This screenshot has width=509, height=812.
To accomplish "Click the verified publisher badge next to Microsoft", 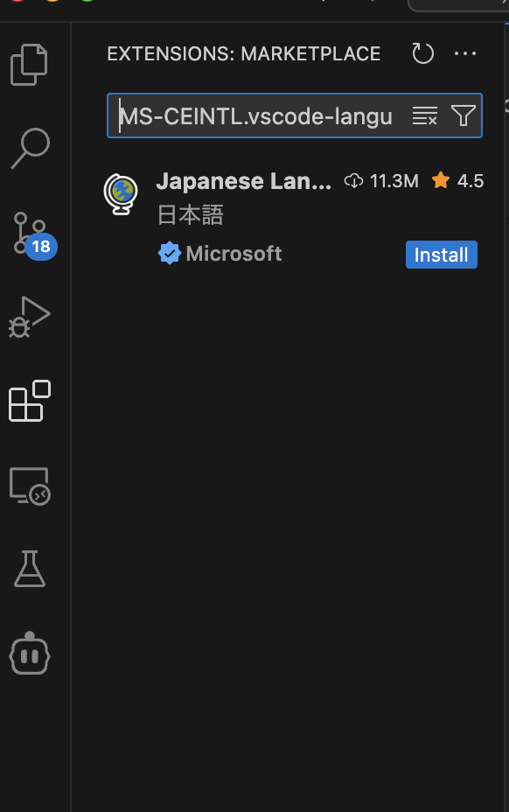I will [169, 253].
